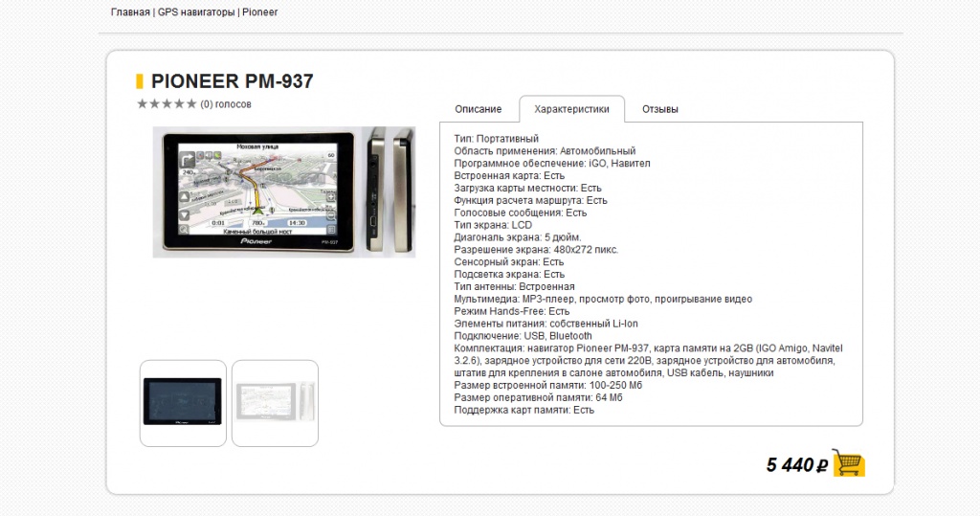Click the main navigator product image
Screen dimensions: 980x516
click(x=284, y=191)
